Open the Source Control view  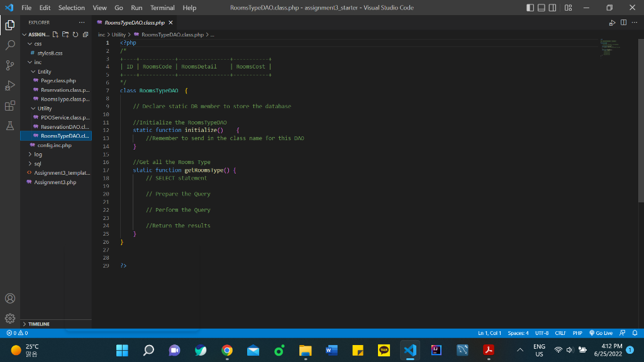click(10, 65)
